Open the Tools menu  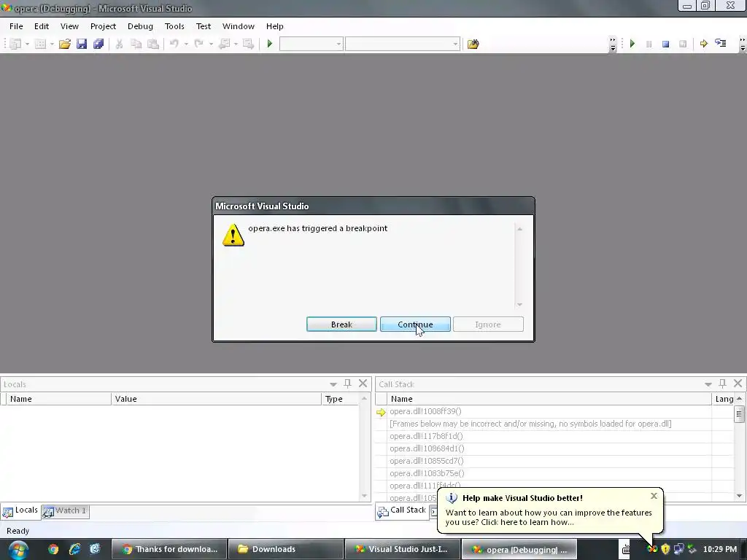174,26
